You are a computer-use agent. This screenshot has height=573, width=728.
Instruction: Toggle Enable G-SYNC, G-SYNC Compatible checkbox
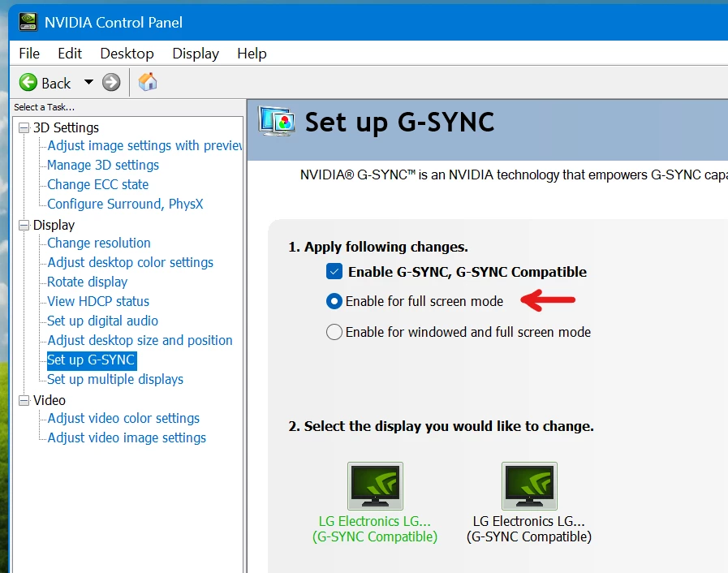[334, 271]
